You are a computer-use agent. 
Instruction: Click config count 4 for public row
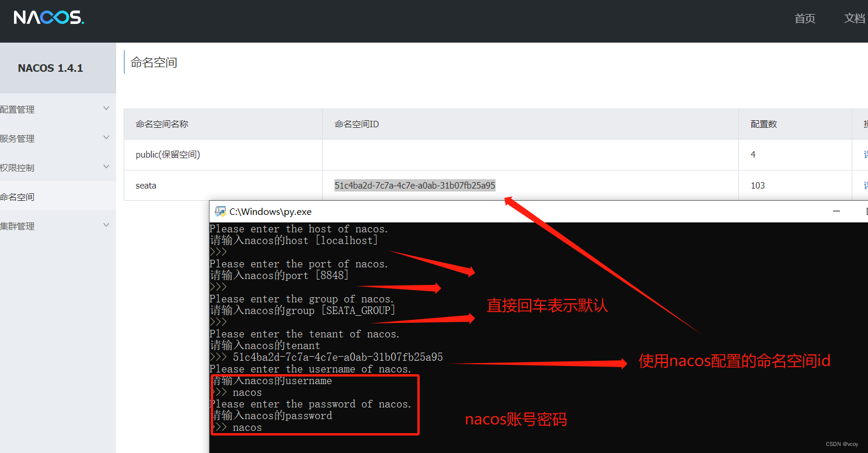pyautogui.click(x=753, y=155)
